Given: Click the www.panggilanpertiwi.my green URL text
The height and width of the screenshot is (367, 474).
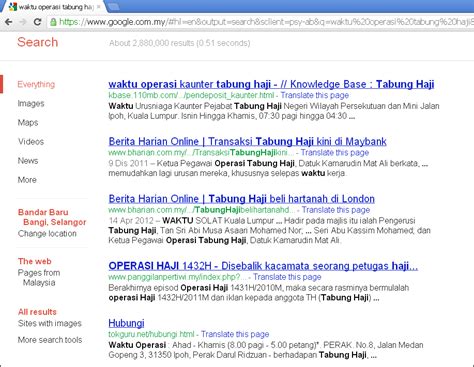Looking at the screenshot, I should (x=177, y=277).
